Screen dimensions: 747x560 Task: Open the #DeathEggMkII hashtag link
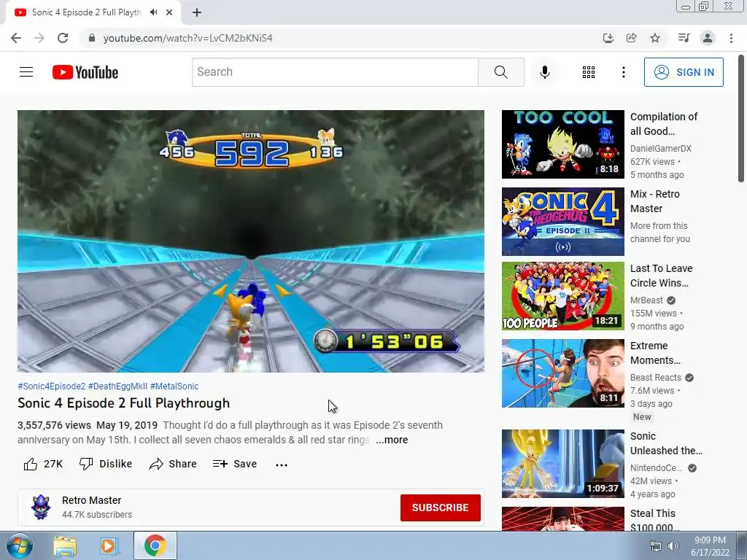117,386
